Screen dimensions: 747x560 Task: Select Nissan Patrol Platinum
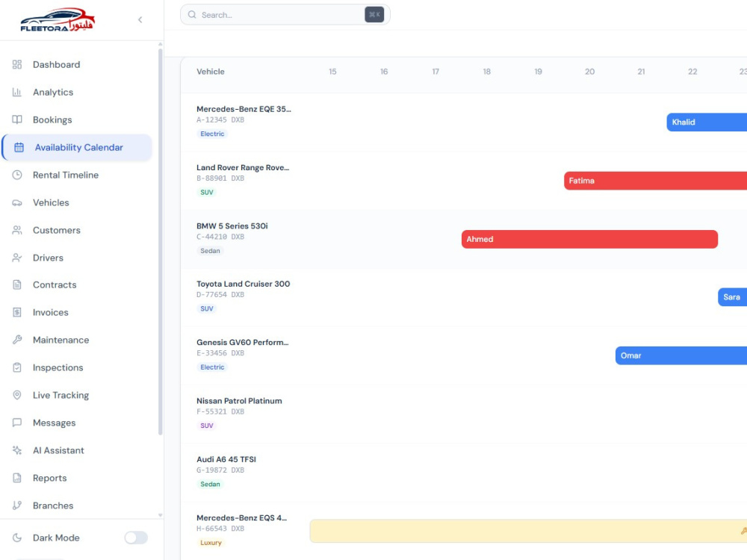click(x=239, y=401)
